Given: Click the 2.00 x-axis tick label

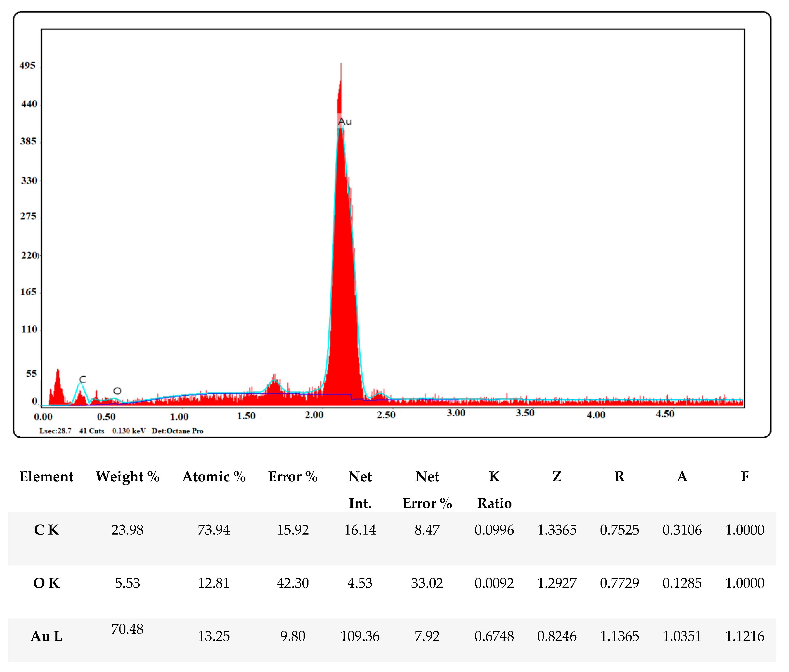Looking at the screenshot, I should (x=314, y=415).
